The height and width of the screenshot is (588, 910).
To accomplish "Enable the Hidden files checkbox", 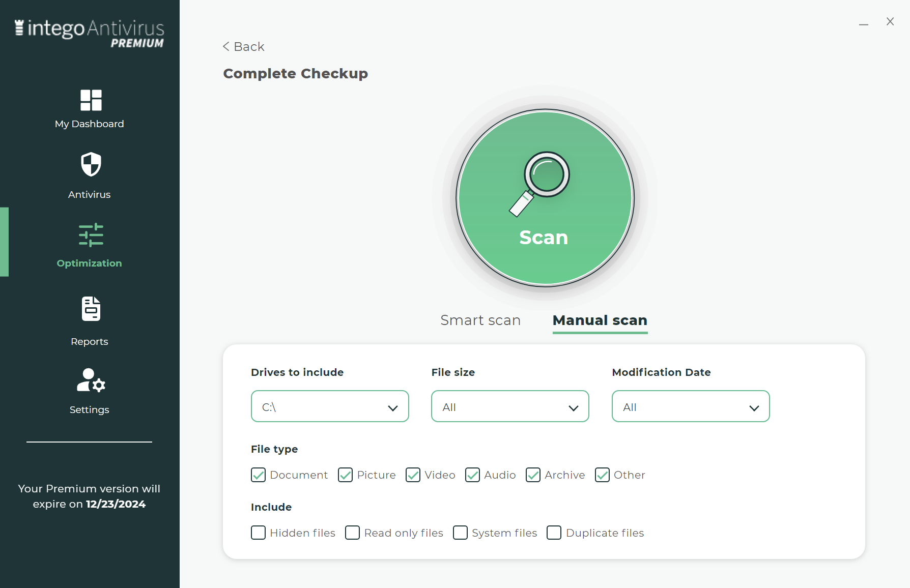I will click(x=259, y=533).
